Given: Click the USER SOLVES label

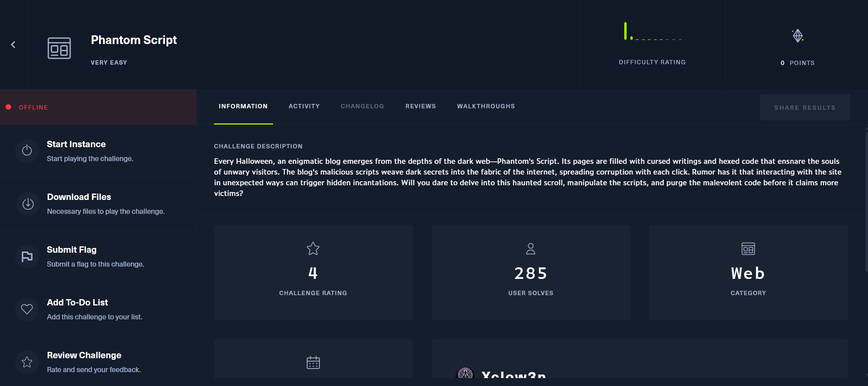Looking at the screenshot, I should pyautogui.click(x=531, y=293).
